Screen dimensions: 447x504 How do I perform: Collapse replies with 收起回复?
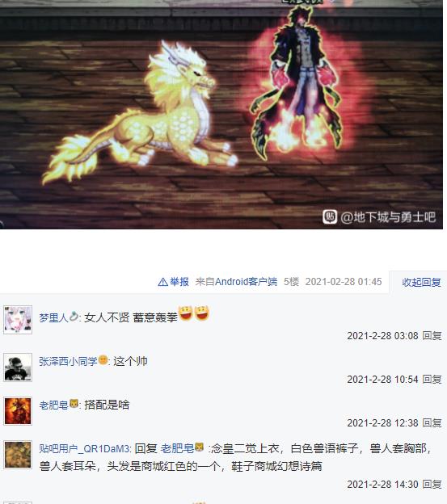pyautogui.click(x=421, y=282)
